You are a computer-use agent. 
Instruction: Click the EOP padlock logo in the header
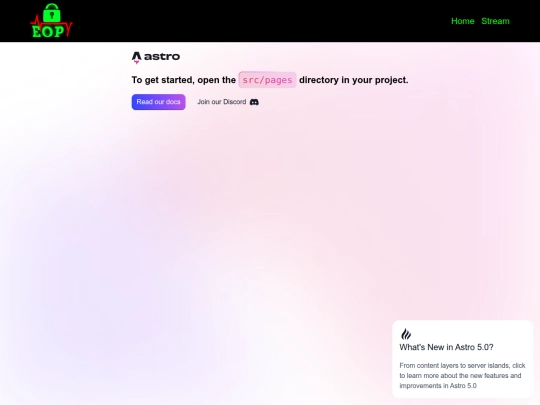[x=52, y=21]
